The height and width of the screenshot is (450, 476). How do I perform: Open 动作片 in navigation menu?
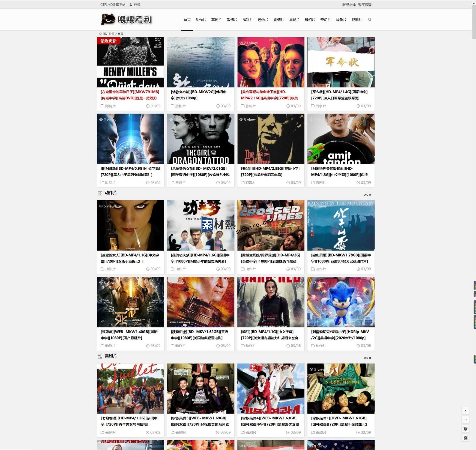(201, 20)
